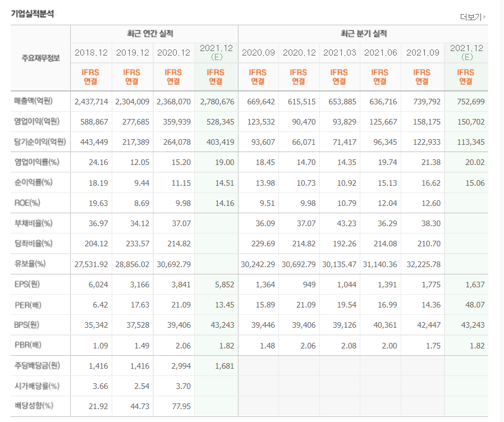Click the 매출액(억원) row label
This screenshot has height=422, width=504.
click(x=34, y=101)
